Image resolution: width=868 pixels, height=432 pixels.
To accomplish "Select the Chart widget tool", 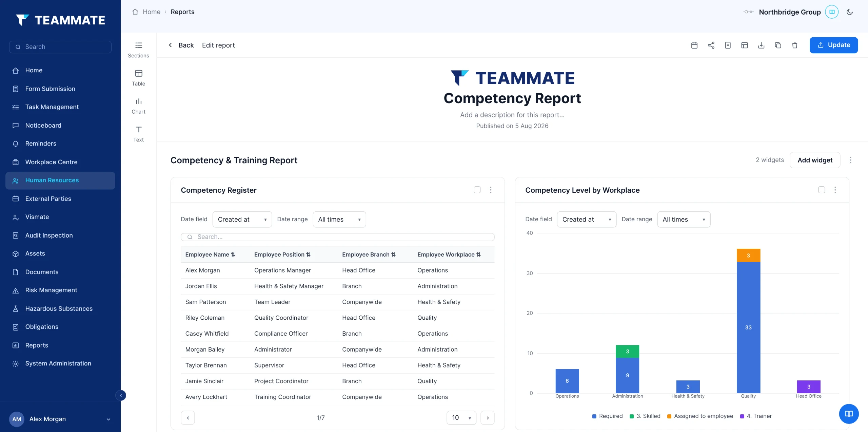I will coord(138,106).
